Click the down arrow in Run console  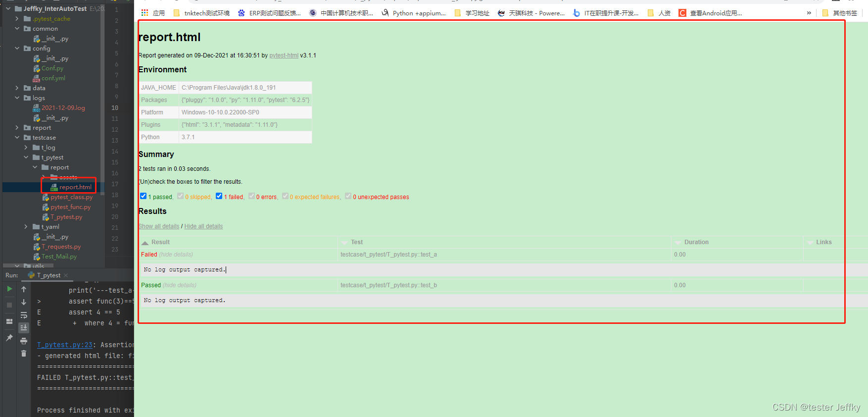click(x=24, y=302)
